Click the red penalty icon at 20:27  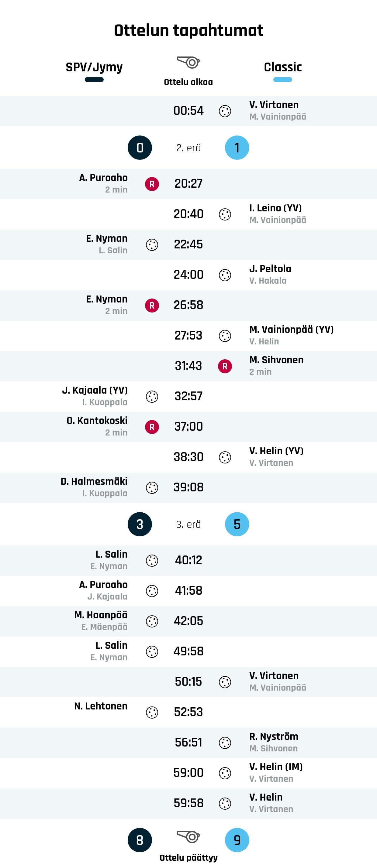(x=152, y=184)
